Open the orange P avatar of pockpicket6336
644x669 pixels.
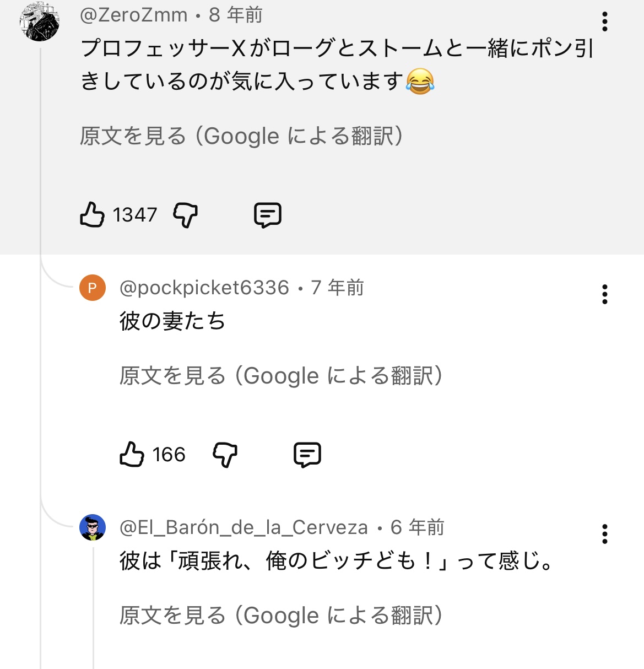point(93,288)
